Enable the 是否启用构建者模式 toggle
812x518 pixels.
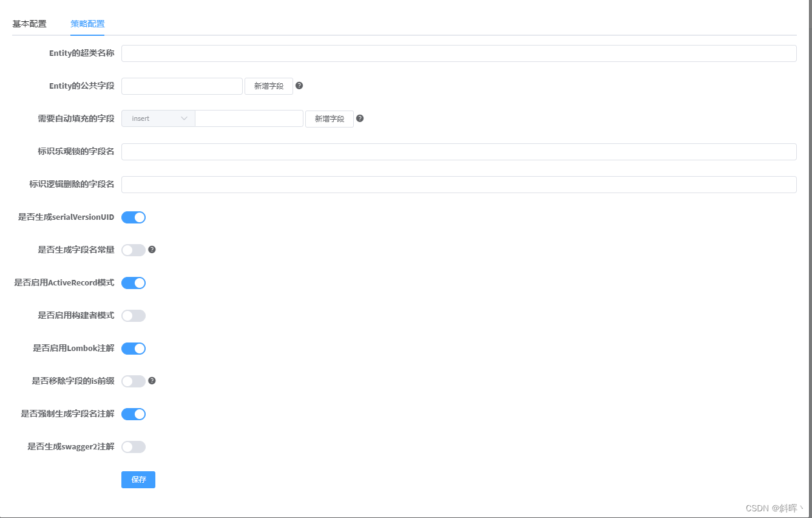pos(133,315)
